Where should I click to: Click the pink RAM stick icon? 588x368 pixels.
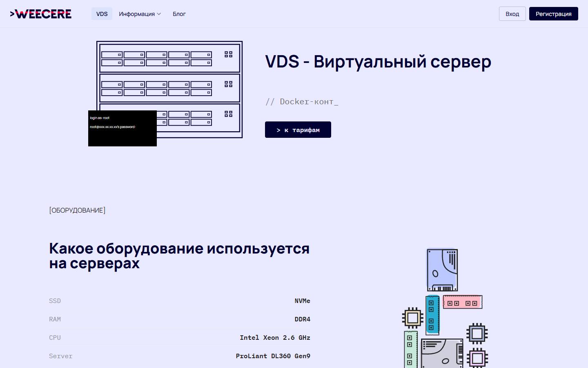click(x=463, y=302)
